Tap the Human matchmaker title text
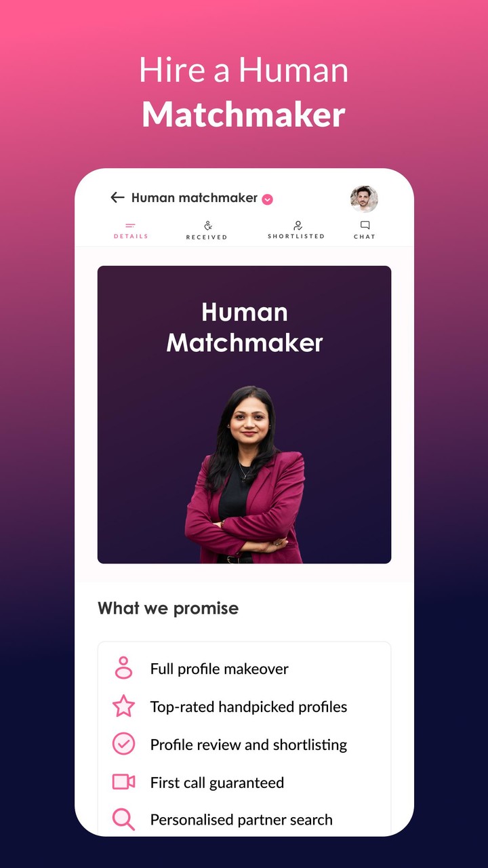 coord(195,198)
